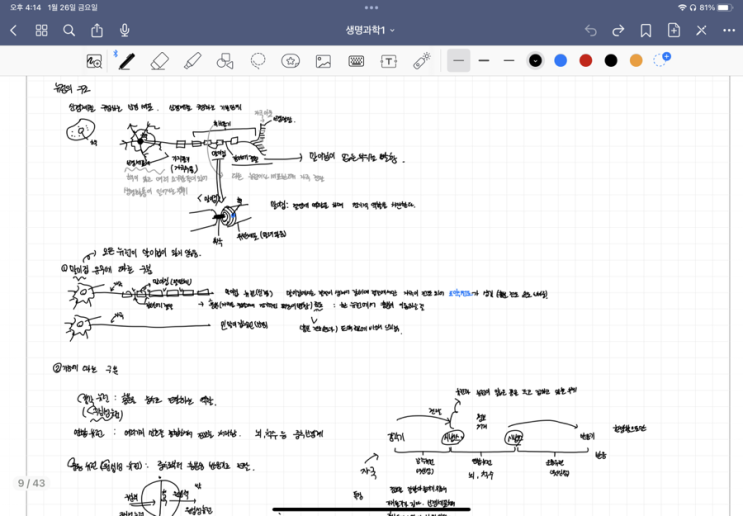Open the 생명과학1 title dropdown
The image size is (743, 516).
pos(370,30)
